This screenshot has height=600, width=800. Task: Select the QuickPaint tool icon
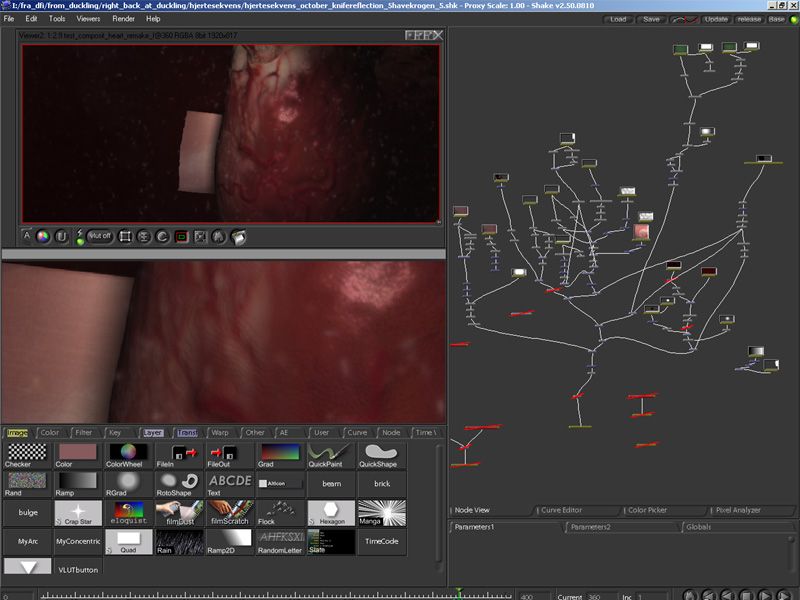(330, 455)
